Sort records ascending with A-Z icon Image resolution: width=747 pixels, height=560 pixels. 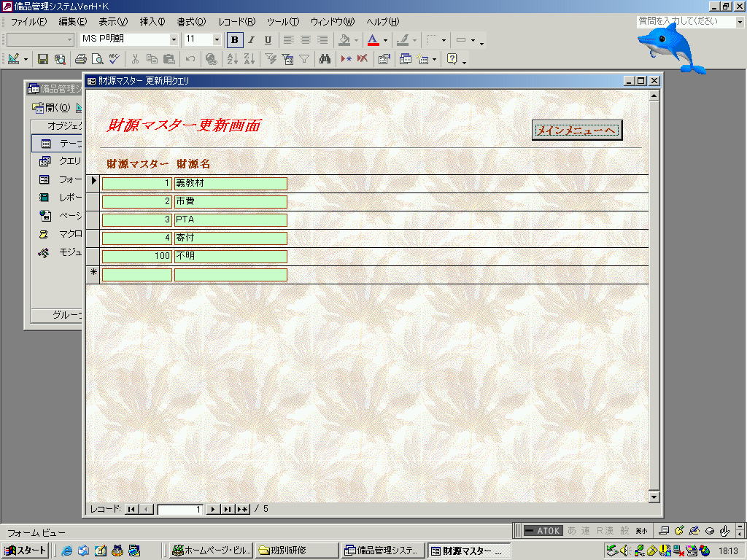click(233, 59)
